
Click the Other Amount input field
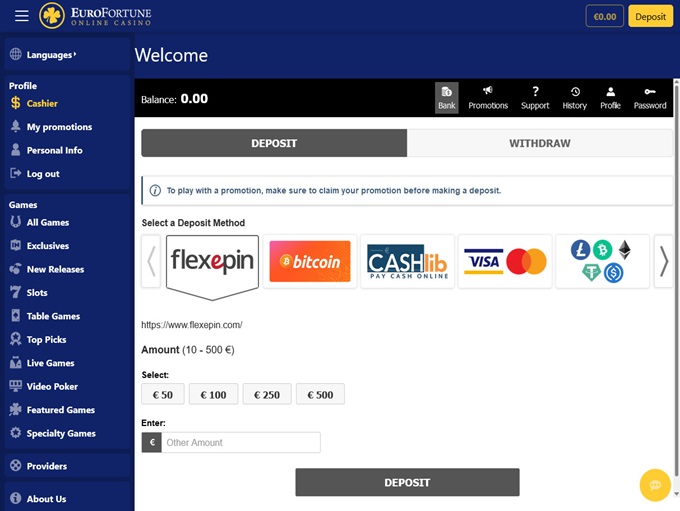click(241, 442)
